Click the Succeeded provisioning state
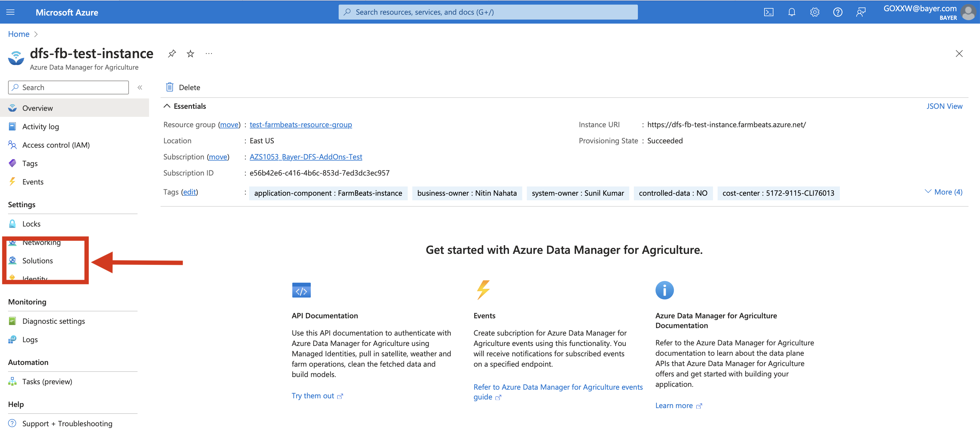The width and height of the screenshot is (980, 434). click(665, 141)
